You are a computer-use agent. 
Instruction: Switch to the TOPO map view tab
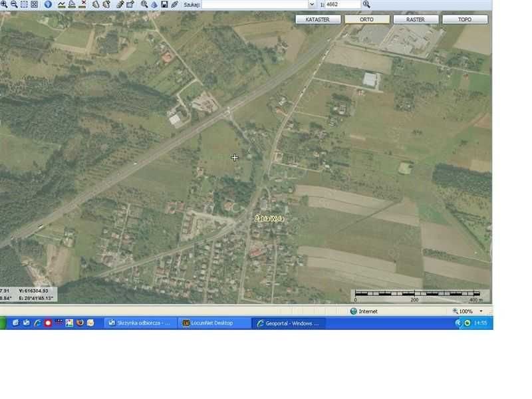(x=465, y=19)
